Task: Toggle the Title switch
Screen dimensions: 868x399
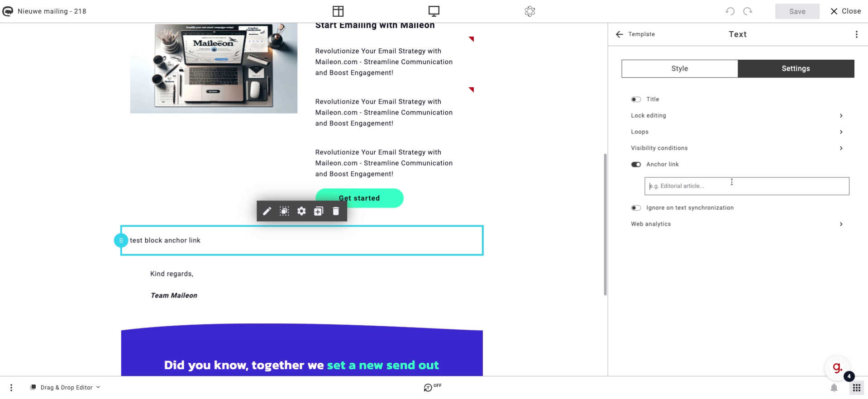Action: (636, 100)
